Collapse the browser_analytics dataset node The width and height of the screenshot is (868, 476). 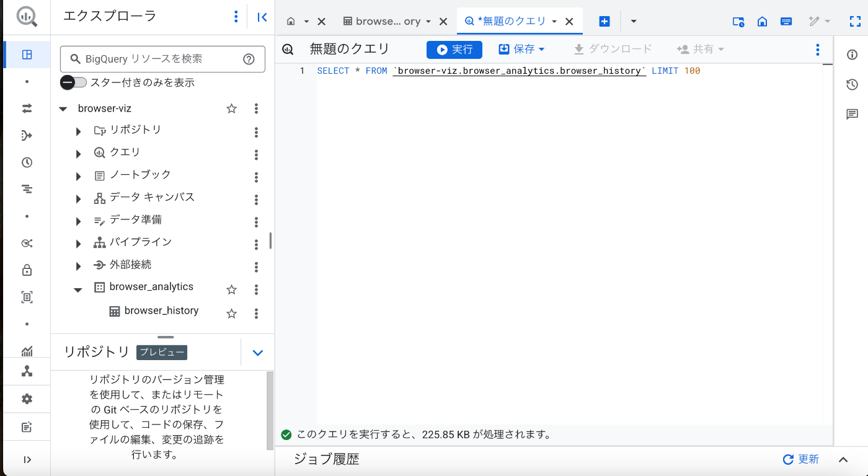click(78, 289)
